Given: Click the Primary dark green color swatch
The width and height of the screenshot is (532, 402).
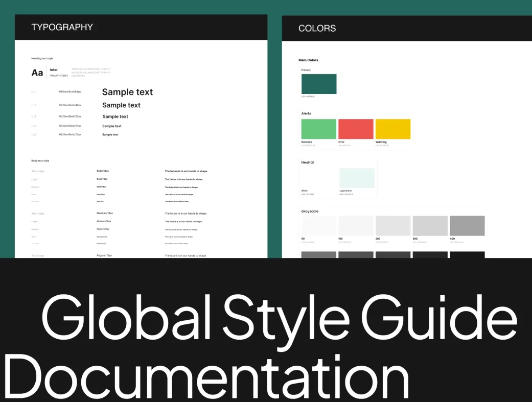Looking at the screenshot, I should (319, 84).
